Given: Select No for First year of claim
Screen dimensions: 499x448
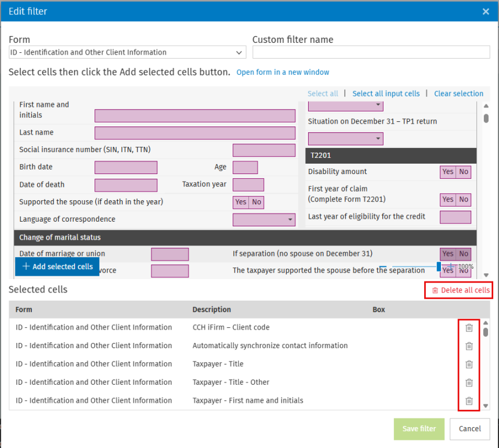Looking at the screenshot, I should (x=464, y=200).
